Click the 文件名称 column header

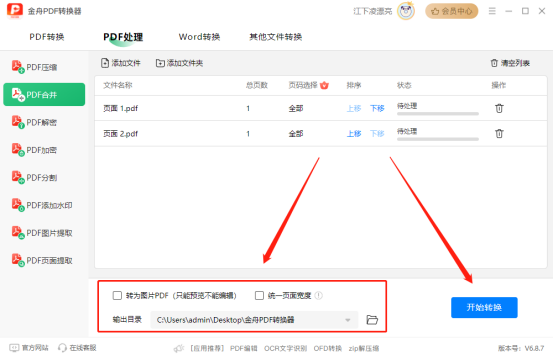tap(117, 85)
